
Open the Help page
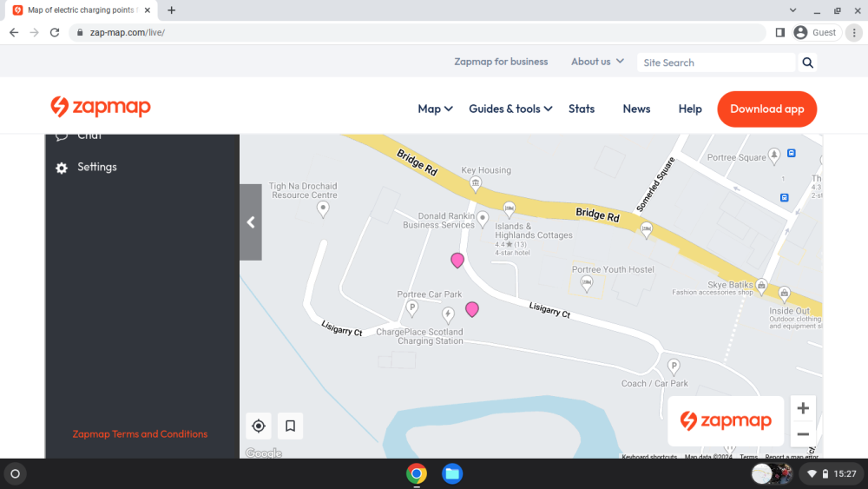pyautogui.click(x=690, y=109)
